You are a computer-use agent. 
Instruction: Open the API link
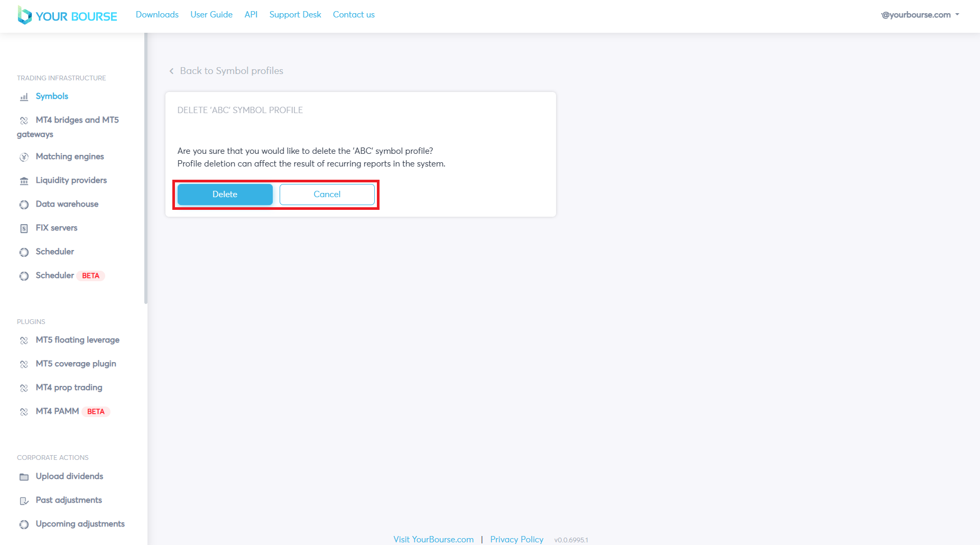tap(251, 15)
